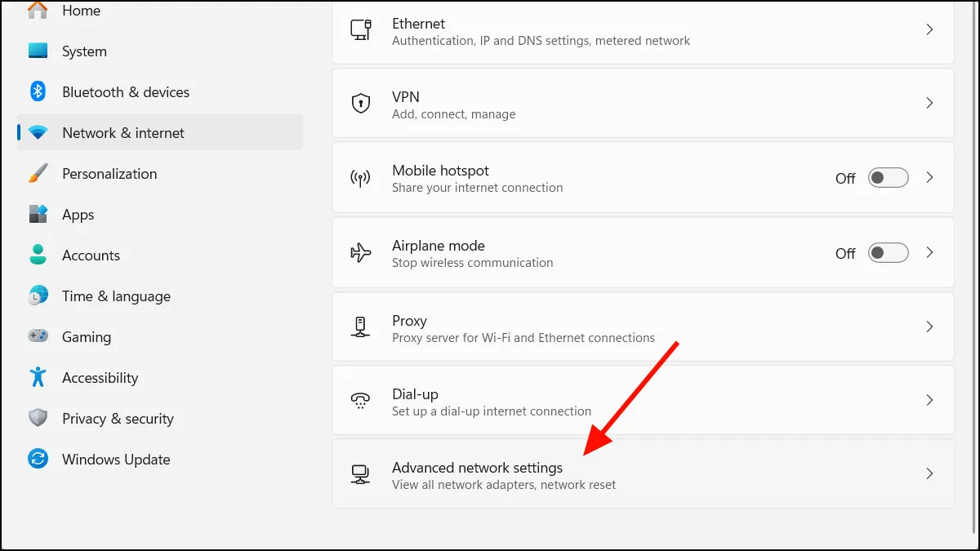The height and width of the screenshot is (551, 980).
Task: Open the Dial-up chevron arrow
Action: click(929, 400)
